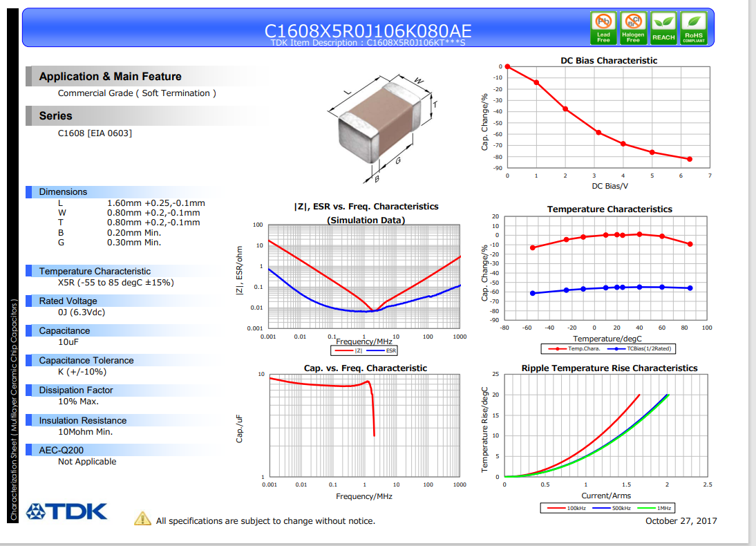This screenshot has height=546, width=756.
Task: Select the RoHS Compliant badge
Action: (694, 28)
